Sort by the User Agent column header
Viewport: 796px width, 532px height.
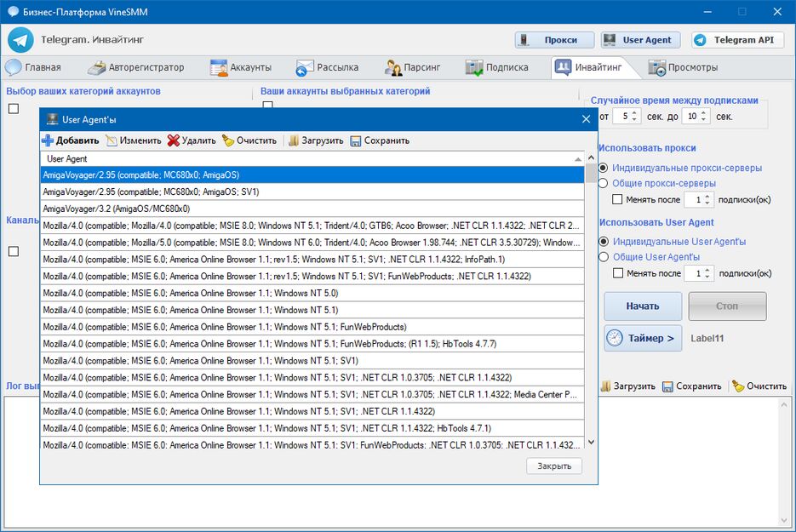coord(312,159)
